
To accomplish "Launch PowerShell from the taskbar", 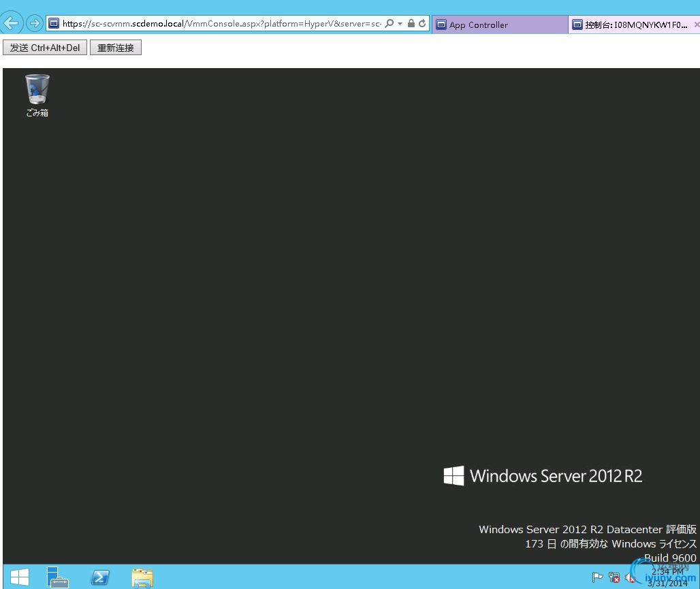I will (x=100, y=577).
